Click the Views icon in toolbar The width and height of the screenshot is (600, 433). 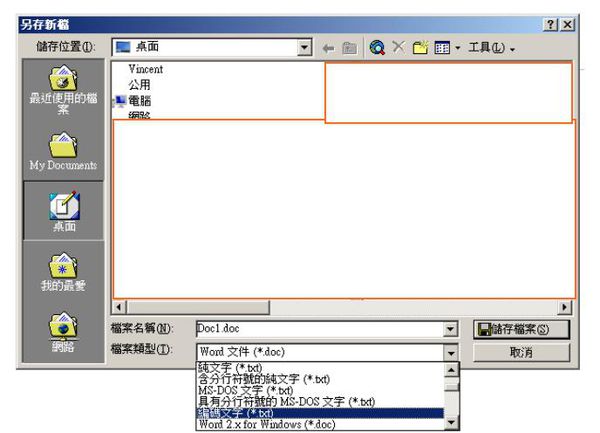coord(442,48)
